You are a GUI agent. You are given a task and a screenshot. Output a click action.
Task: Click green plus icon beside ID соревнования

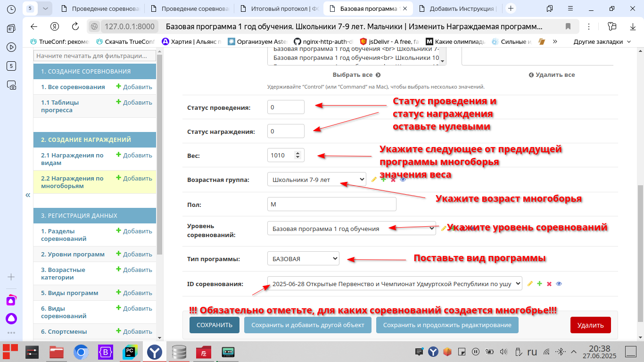click(539, 284)
